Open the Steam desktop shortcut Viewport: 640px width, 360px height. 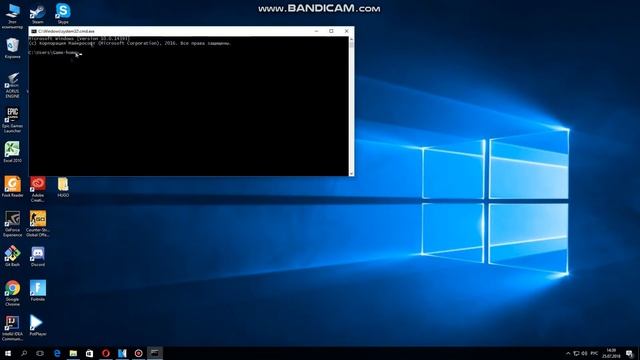click(37, 14)
